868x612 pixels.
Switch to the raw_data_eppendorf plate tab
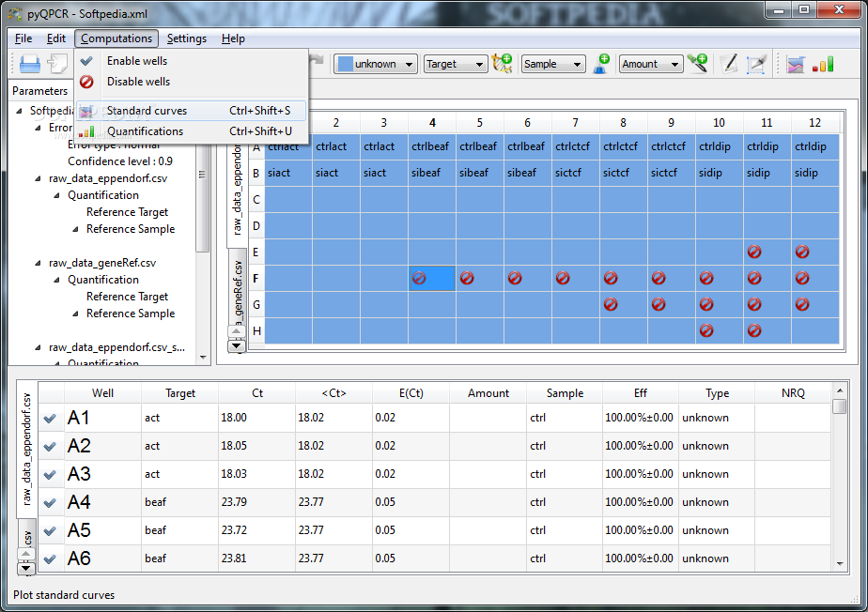[237, 190]
